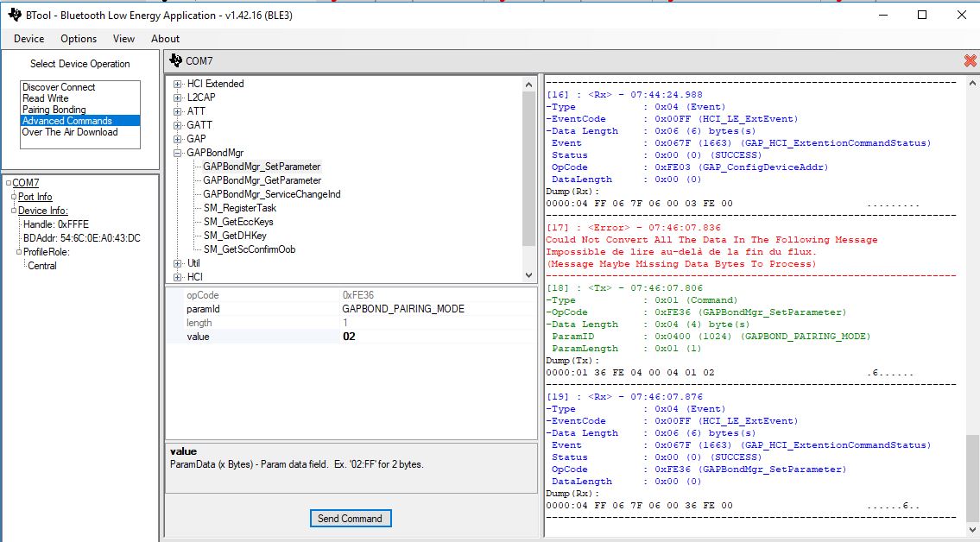Click log entry [16] Rx header
980x542 pixels.
(x=624, y=95)
